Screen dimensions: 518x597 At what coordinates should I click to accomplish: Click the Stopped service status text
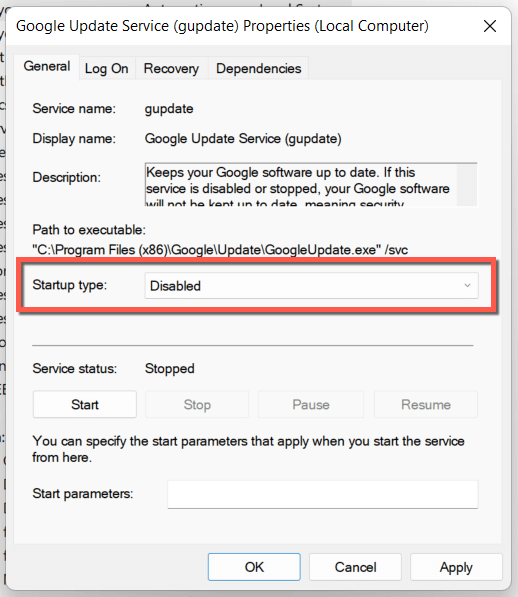[169, 369]
